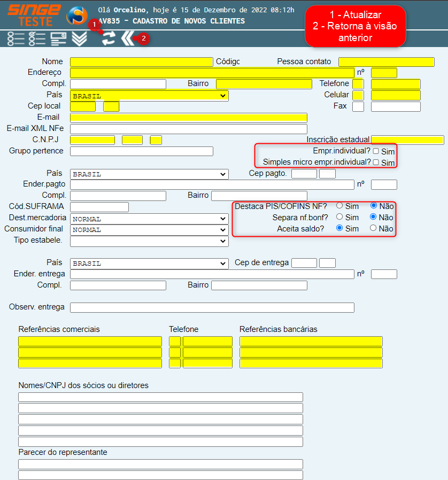The height and width of the screenshot is (480, 448).
Task: Click the Atualizar refresh arrows icon
Action: pos(109,38)
